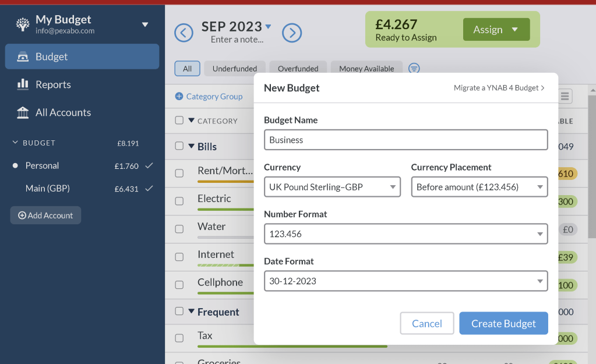Toggle the Internet checkbox
This screenshot has width=596, height=364.
(x=179, y=257)
